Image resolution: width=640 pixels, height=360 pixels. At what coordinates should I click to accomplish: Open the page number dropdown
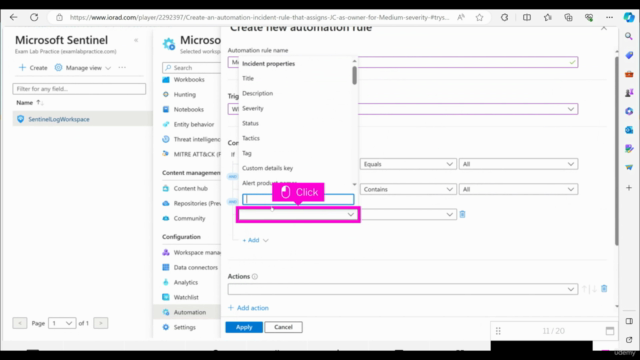62,323
